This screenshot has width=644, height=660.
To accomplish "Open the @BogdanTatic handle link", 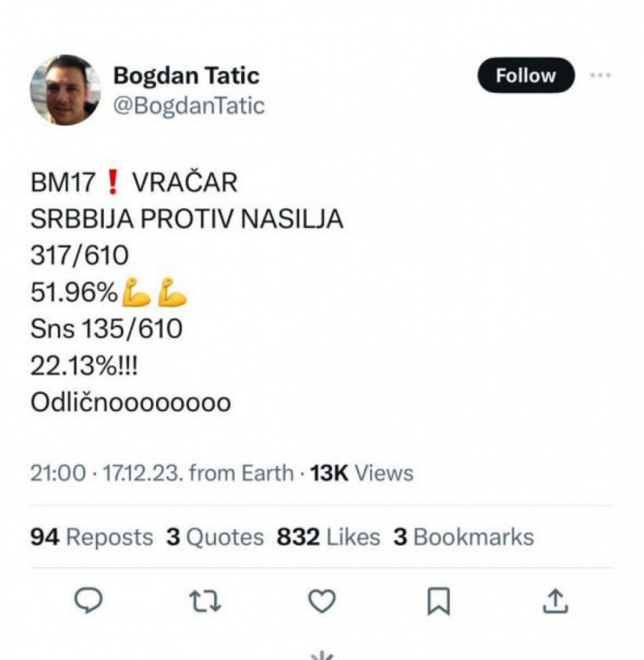I will click(x=189, y=106).
